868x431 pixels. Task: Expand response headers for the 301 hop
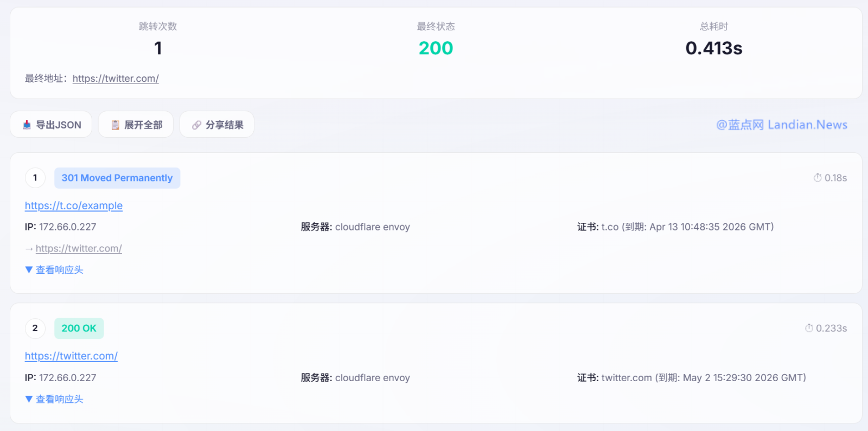54,270
